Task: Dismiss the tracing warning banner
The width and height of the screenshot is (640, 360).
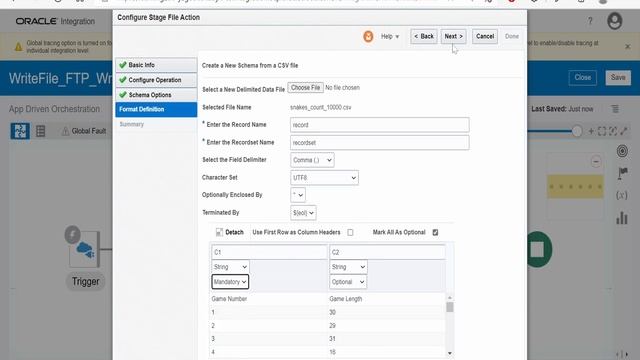Action: (628, 47)
